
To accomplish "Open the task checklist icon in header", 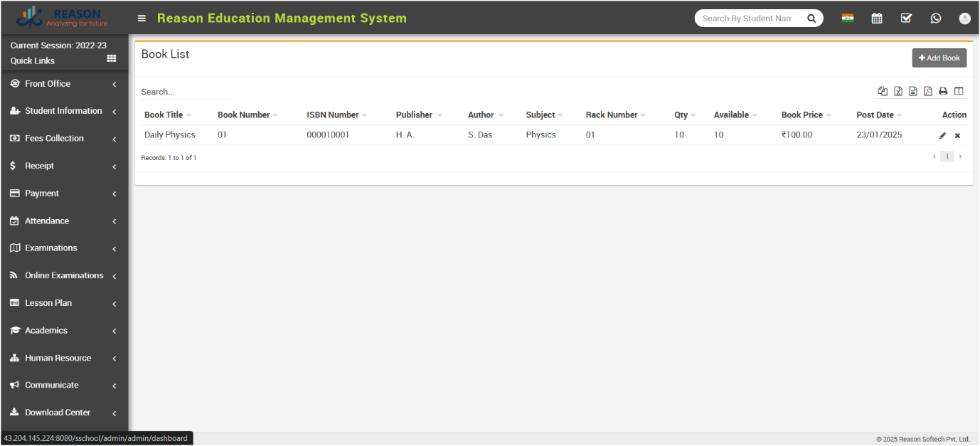I will 906,18.
